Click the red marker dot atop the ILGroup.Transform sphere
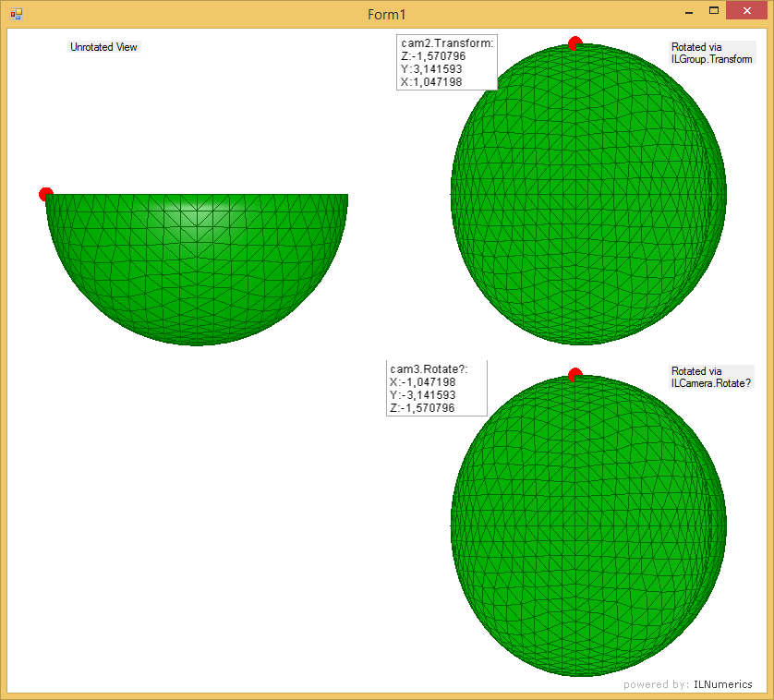 574,43
